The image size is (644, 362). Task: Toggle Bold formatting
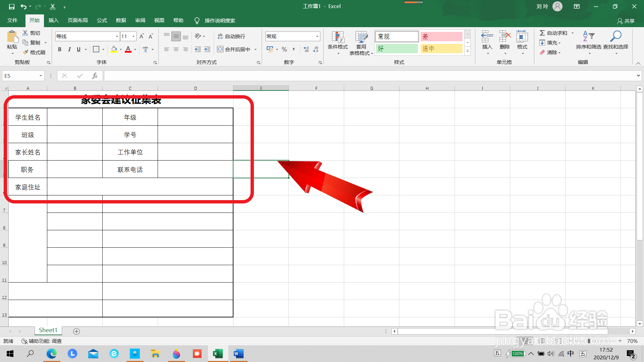point(60,49)
